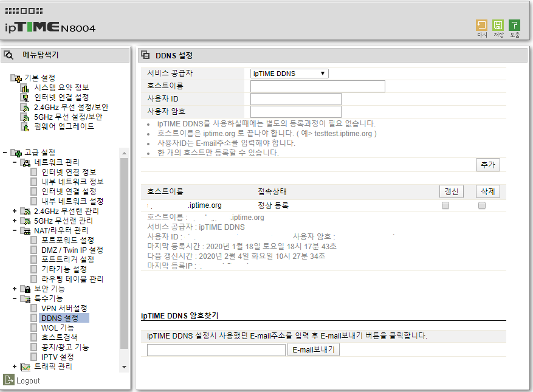
Task: Collapse the 네트워크 관리 tree node
Action: (x=14, y=162)
